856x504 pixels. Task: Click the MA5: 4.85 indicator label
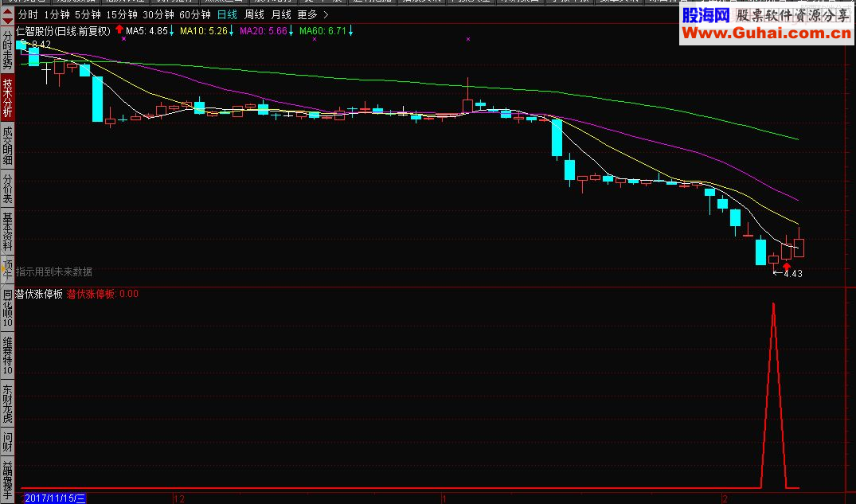147,31
